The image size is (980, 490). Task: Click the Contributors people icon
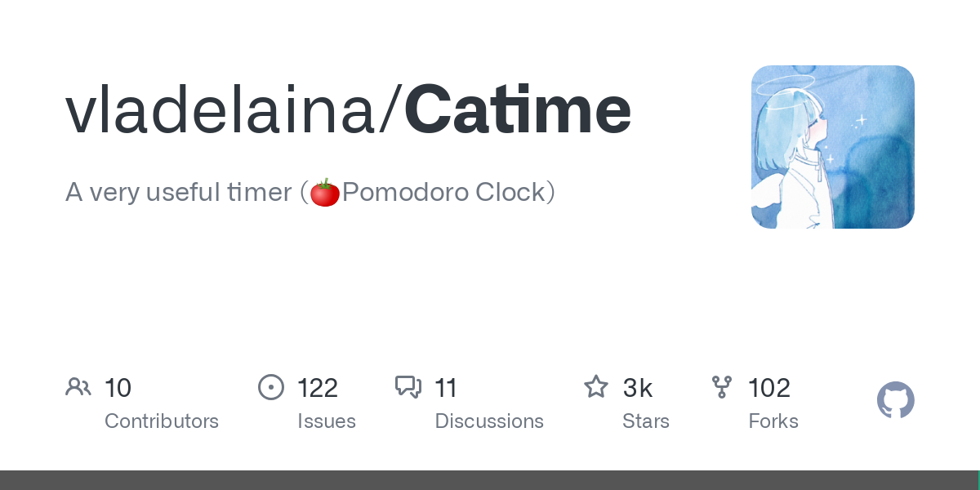pyautogui.click(x=78, y=387)
